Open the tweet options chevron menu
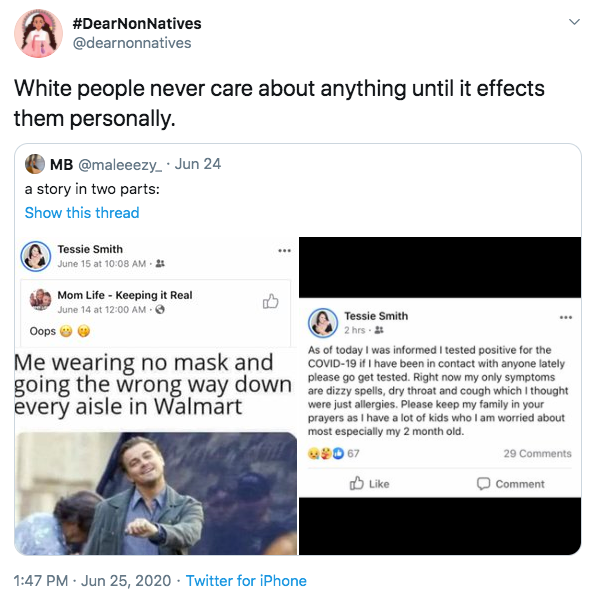The image size is (597, 605). 575,22
